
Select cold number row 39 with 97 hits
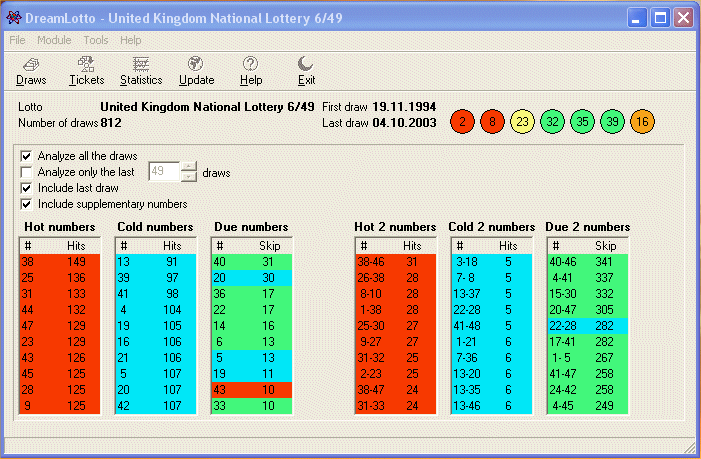156,278
